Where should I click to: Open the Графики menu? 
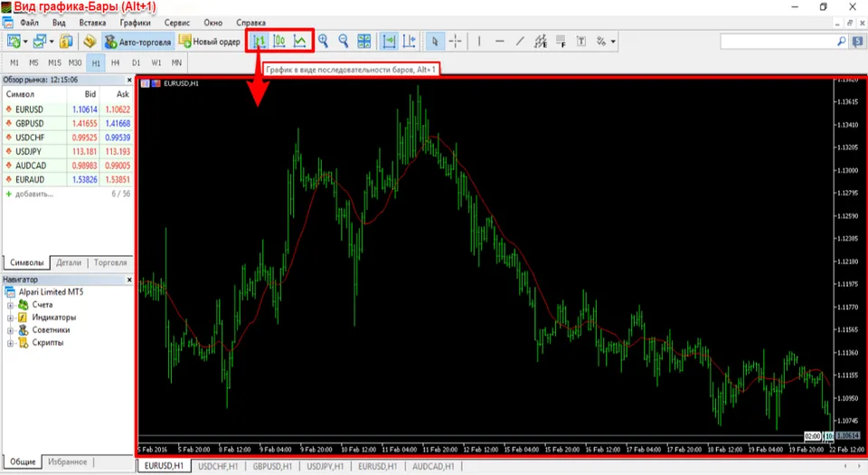pyautogui.click(x=135, y=23)
